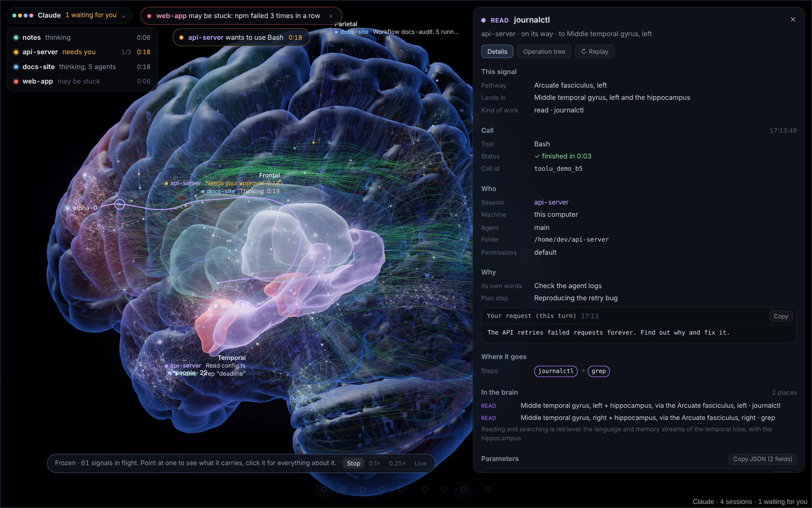This screenshot has width=812, height=508.
Task: Click the blue status dot beside docs-site in list
Action: [16, 67]
